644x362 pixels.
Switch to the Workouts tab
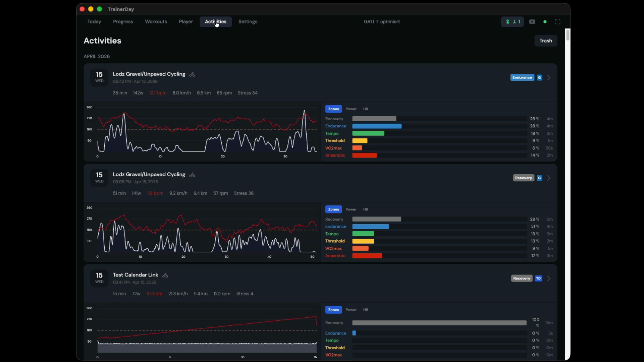click(156, 21)
